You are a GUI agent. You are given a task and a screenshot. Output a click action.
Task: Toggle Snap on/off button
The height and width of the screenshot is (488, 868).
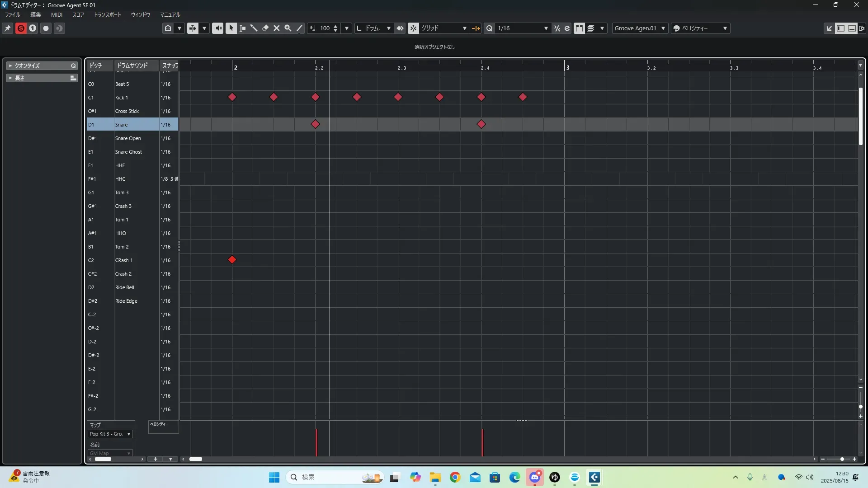413,28
